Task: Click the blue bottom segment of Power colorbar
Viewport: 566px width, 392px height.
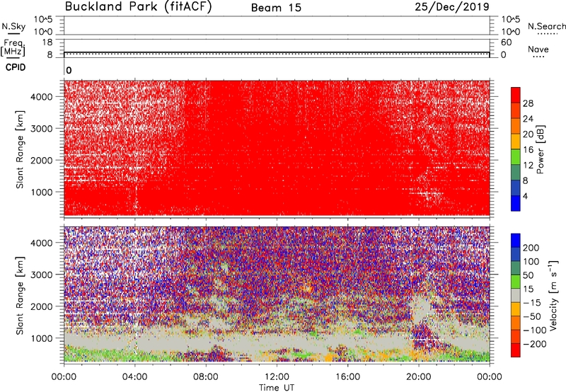Action: click(x=516, y=204)
